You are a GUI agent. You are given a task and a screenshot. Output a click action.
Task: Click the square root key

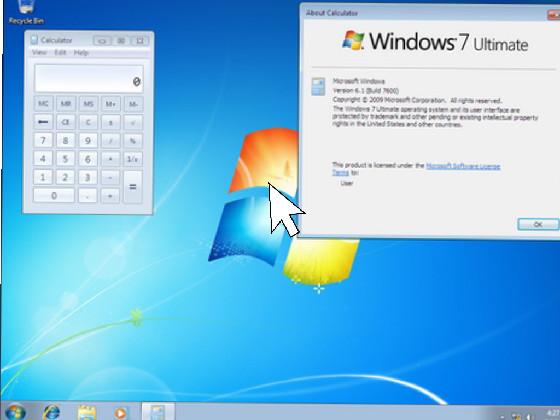(133, 122)
